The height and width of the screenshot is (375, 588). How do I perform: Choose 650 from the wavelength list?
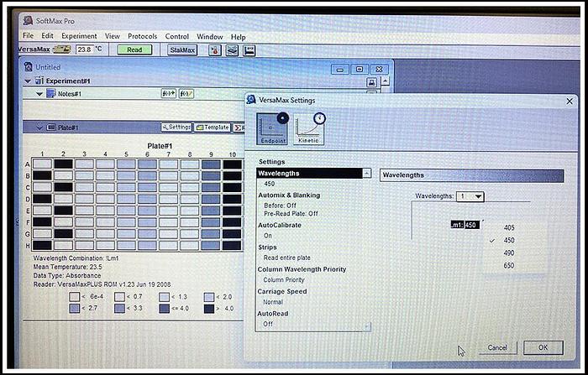click(x=509, y=266)
